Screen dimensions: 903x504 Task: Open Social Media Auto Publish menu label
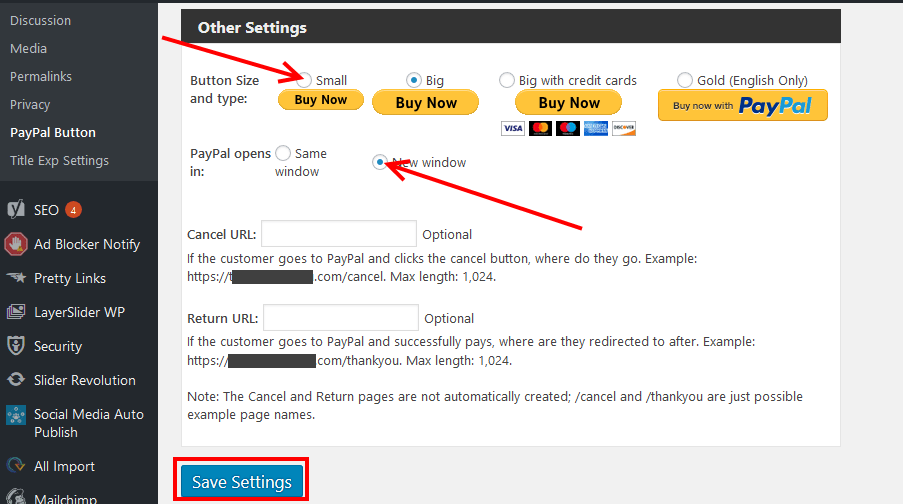[x=89, y=423]
